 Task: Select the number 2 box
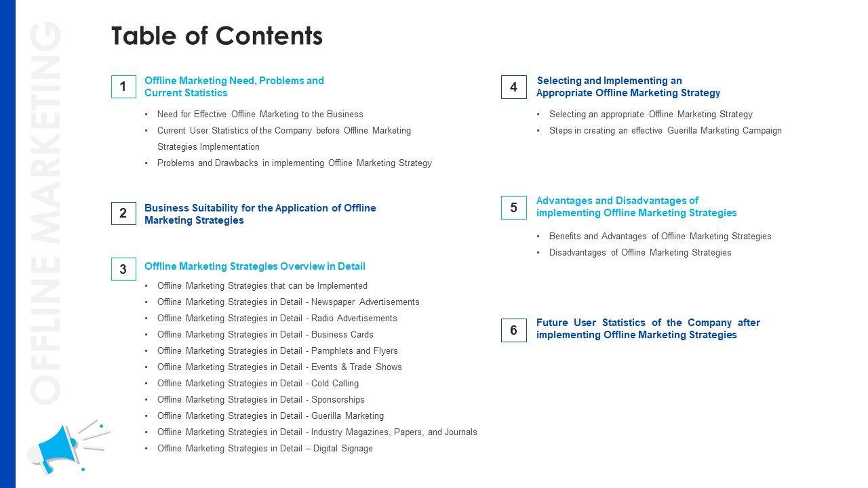point(123,213)
